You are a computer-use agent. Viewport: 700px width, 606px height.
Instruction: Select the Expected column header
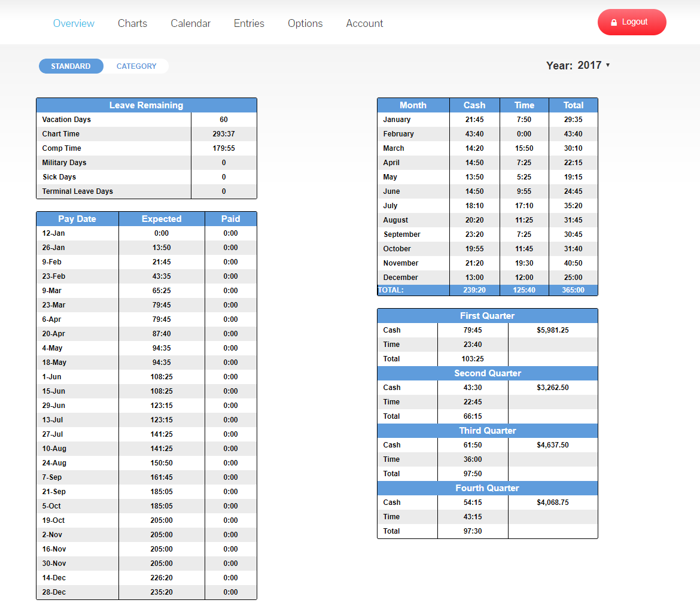[x=162, y=219]
